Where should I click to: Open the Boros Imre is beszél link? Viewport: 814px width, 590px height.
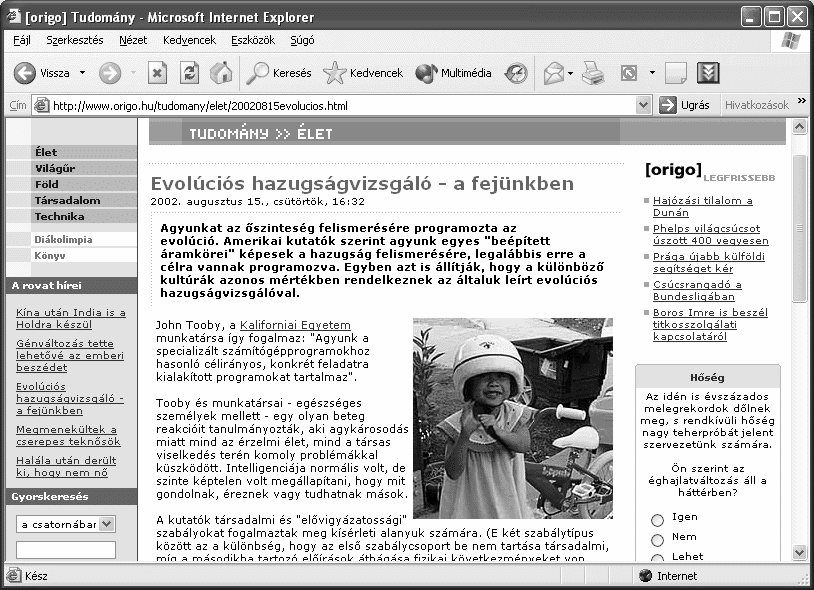[x=710, y=324]
